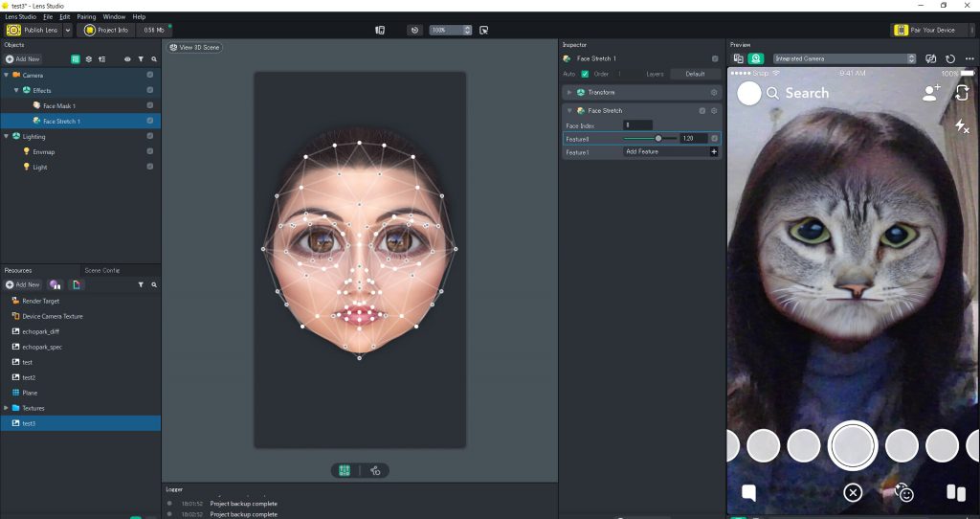Image resolution: width=980 pixels, height=519 pixels.
Task: Expand the Textures folder in Resources
Action: [x=7, y=408]
